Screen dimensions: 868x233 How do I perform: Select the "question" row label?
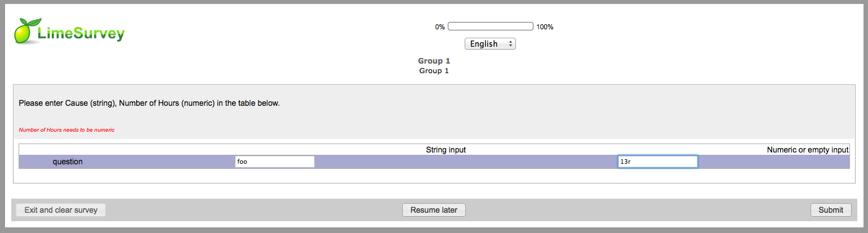pos(68,162)
